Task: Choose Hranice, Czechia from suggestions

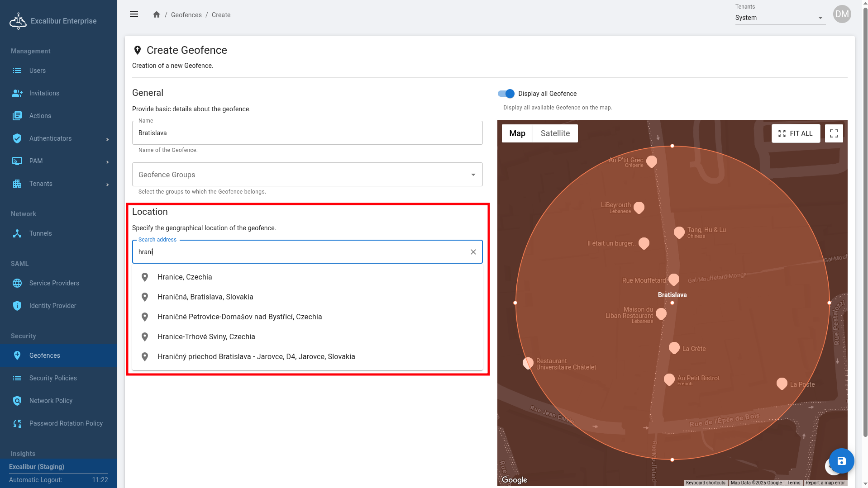Action: click(x=185, y=277)
